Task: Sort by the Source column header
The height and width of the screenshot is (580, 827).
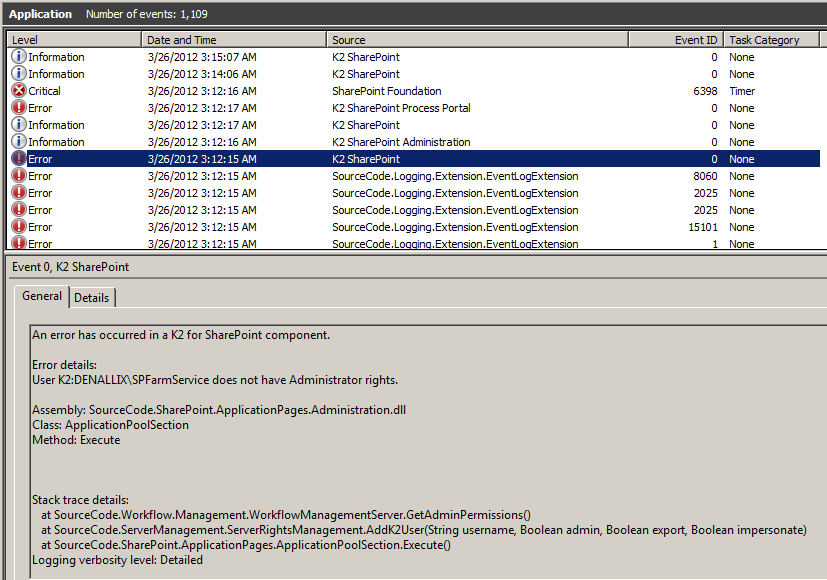Action: 477,40
